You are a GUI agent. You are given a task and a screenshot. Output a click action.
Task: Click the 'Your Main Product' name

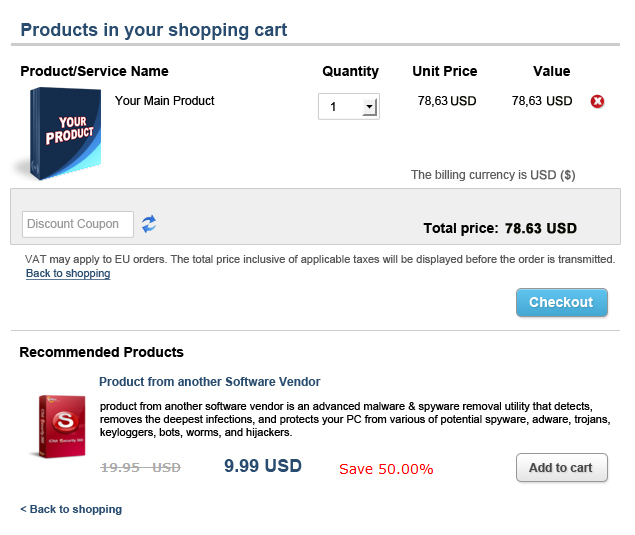(165, 101)
